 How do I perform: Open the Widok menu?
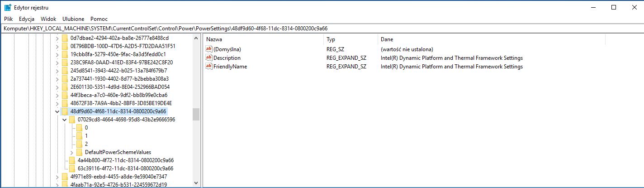pos(48,19)
